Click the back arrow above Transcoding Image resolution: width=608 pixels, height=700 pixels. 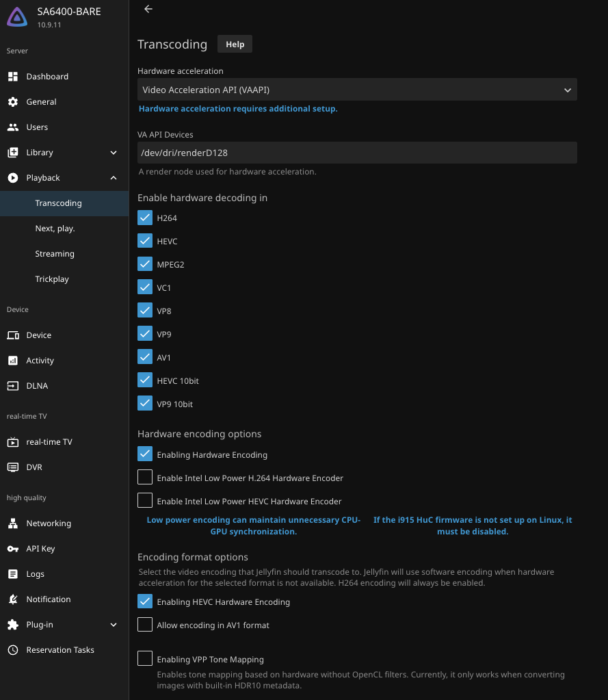148,10
